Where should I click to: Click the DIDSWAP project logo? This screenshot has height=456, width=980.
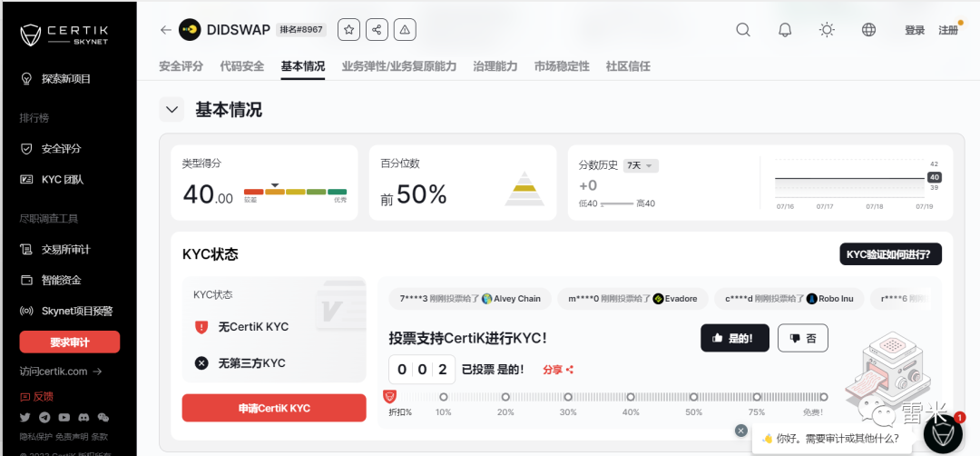coord(190,30)
